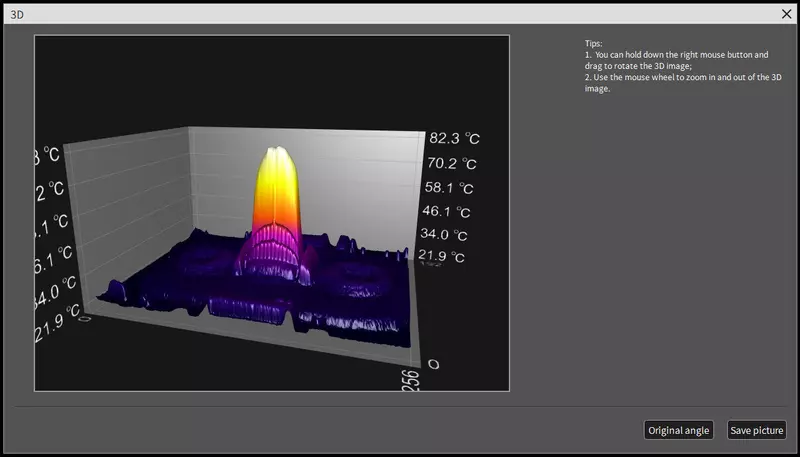800x457 pixels.
Task: Click the 34.0 °C label on right axis
Action: click(445, 235)
